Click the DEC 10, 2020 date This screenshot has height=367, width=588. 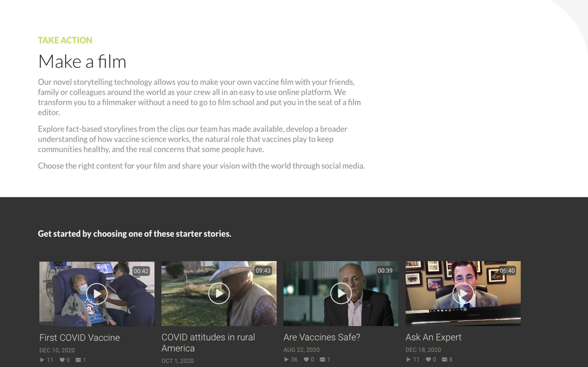[x=57, y=350]
